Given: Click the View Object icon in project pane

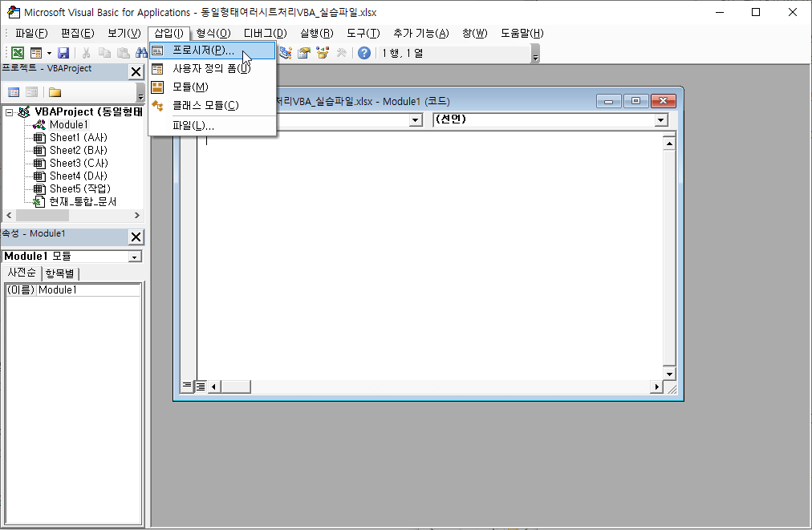Looking at the screenshot, I should point(32,92).
